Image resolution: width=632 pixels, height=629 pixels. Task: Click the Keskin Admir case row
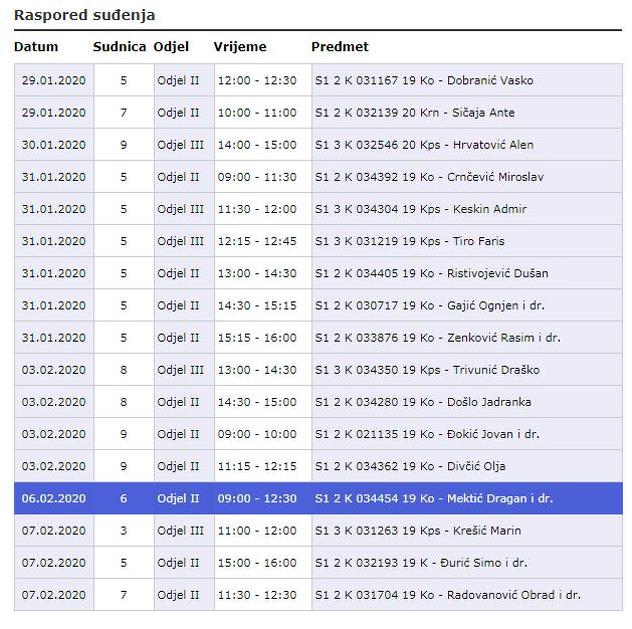tap(420, 209)
